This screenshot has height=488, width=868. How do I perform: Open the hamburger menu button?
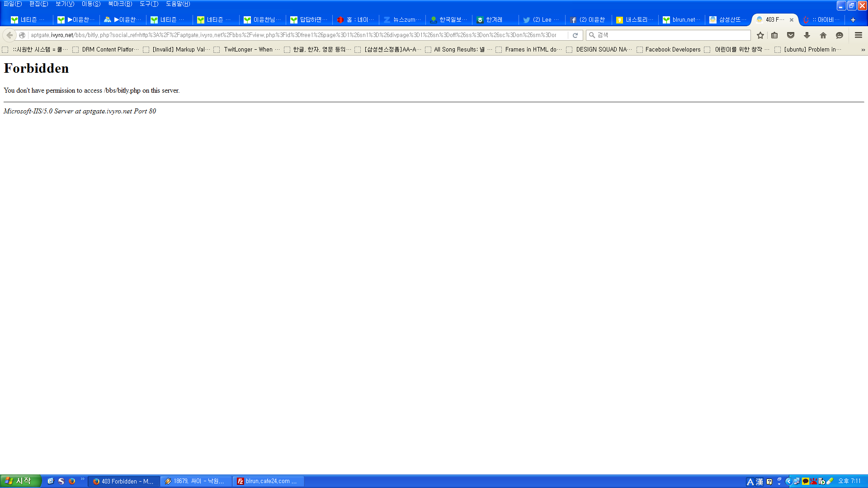[859, 35]
